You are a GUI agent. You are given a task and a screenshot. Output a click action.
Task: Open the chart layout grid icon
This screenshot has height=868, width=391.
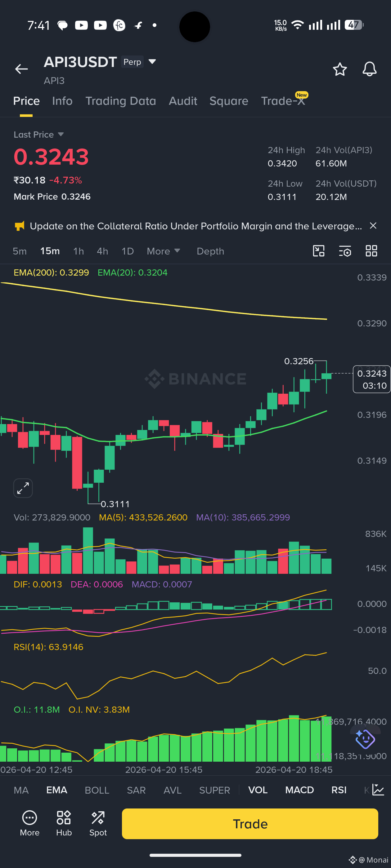point(371,251)
